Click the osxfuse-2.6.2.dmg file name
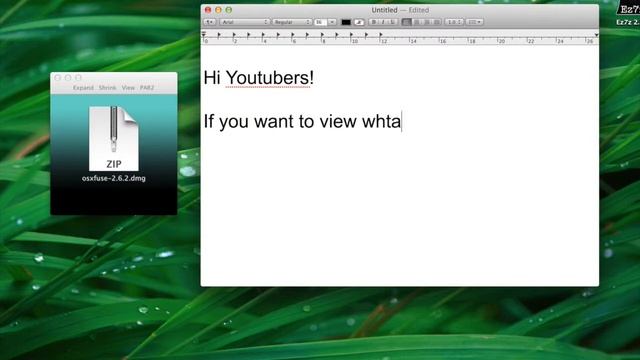 pos(114,178)
